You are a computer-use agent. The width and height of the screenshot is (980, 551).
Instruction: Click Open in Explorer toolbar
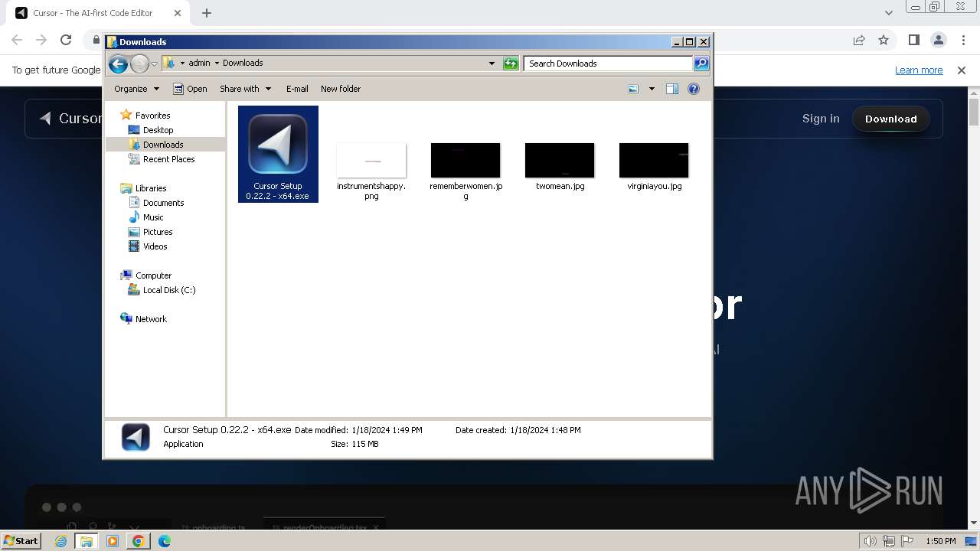pyautogui.click(x=190, y=89)
